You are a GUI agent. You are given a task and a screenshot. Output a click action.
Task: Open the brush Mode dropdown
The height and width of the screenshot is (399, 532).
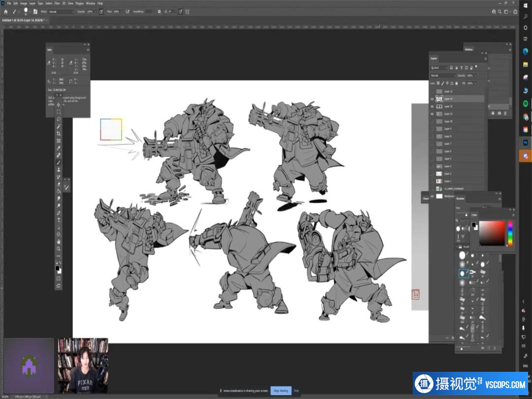click(x=61, y=11)
